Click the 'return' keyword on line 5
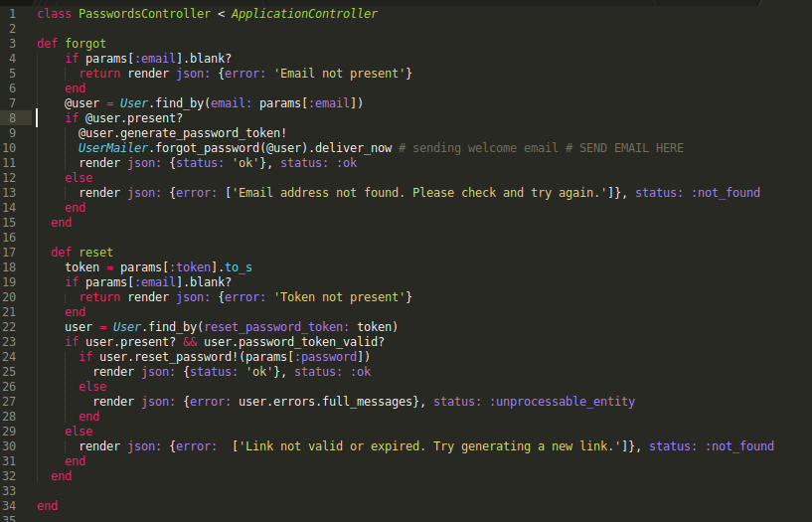The image size is (812, 522). tap(99, 74)
